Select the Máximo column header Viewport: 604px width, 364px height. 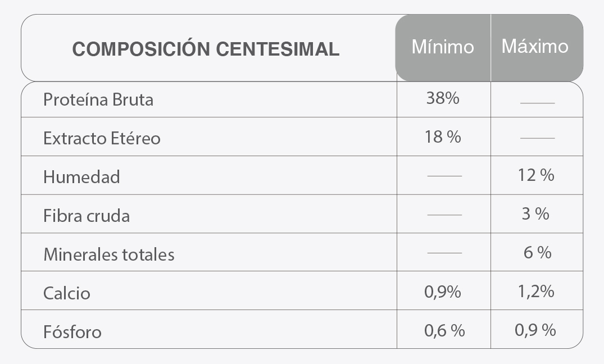(x=535, y=46)
